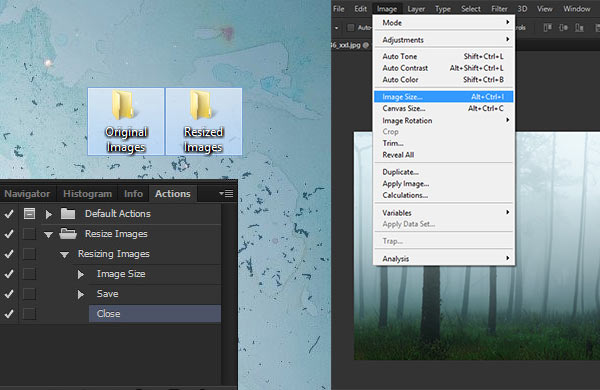Choose Auto Tone

pyautogui.click(x=444, y=56)
